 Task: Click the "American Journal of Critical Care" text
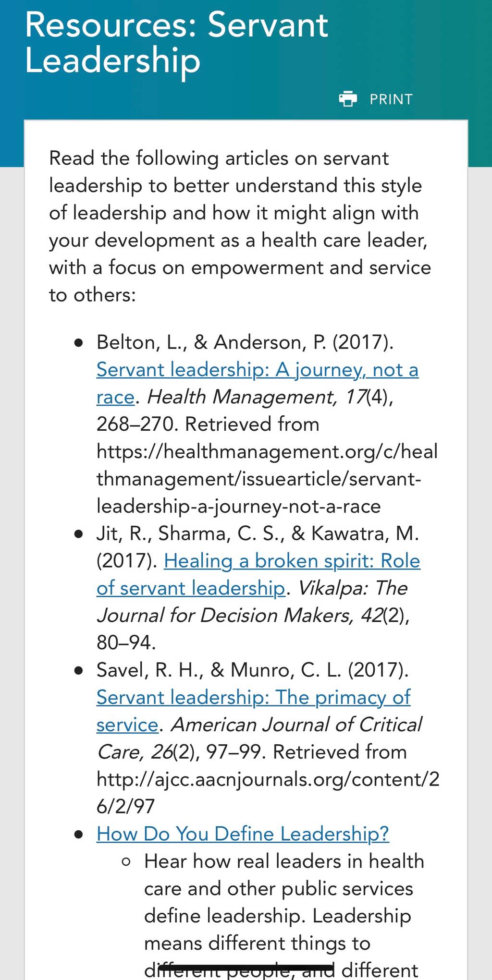click(259, 738)
